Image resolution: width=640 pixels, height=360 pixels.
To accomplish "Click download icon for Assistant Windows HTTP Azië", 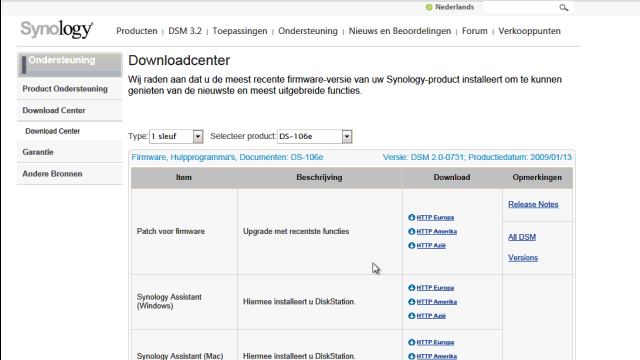I will coord(411,316).
